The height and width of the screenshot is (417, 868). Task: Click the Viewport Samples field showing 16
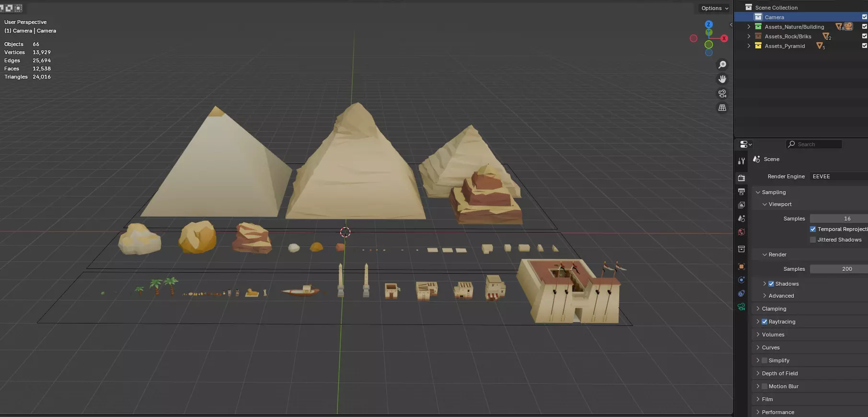pyautogui.click(x=839, y=219)
